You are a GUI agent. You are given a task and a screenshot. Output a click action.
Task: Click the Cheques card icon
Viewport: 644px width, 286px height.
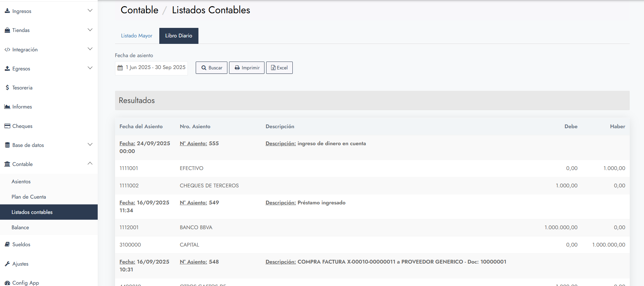coord(7,126)
